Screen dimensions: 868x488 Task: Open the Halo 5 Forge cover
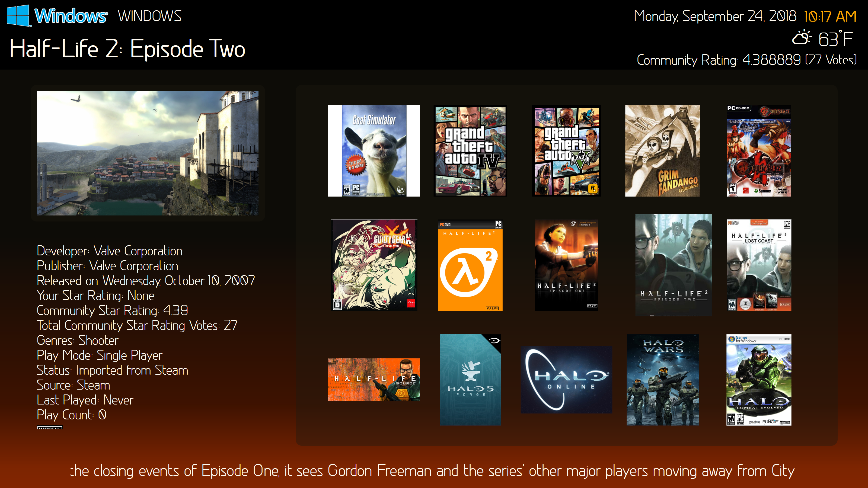pyautogui.click(x=470, y=380)
